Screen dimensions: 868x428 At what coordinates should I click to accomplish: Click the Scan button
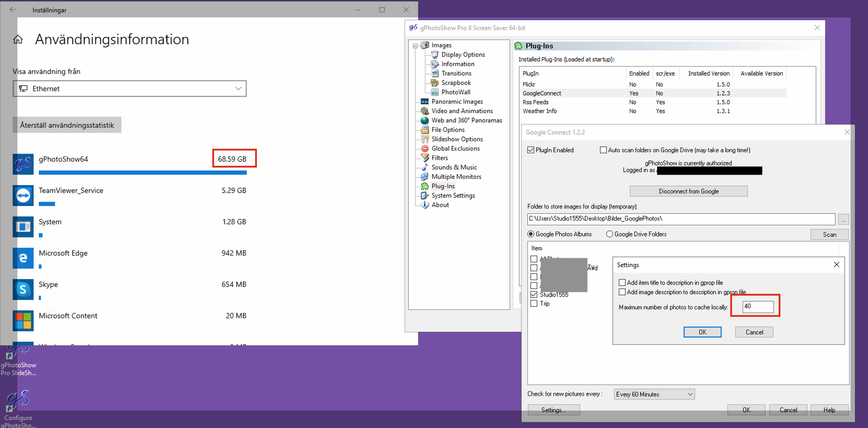coord(829,235)
